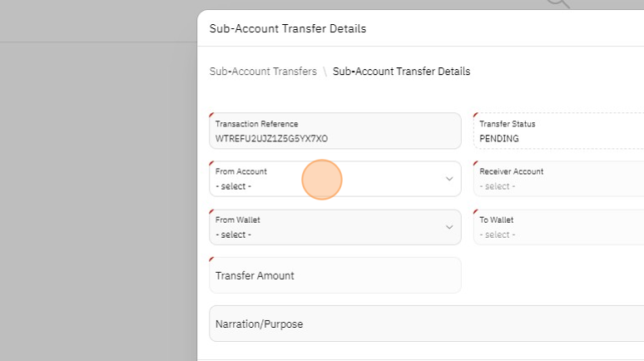Expand the Receiver Account select box
This screenshot has height=361, width=644.
(x=557, y=179)
